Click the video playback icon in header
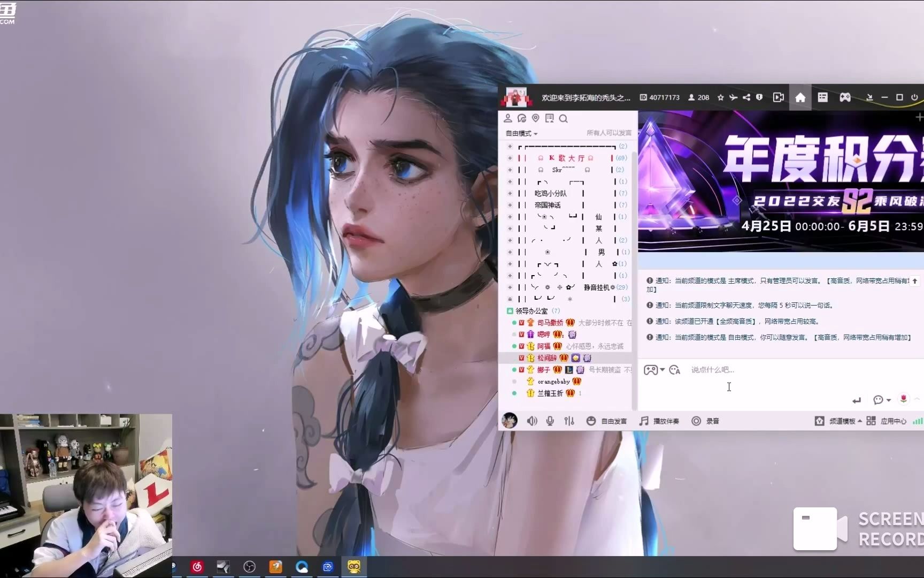This screenshot has width=924, height=578. click(x=779, y=97)
